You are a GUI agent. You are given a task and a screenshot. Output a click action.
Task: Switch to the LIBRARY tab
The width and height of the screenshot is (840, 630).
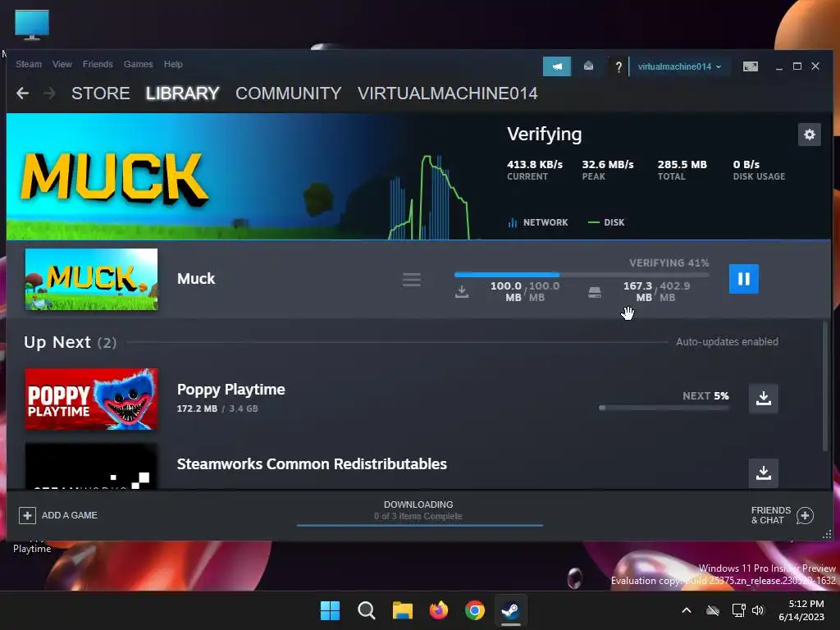pyautogui.click(x=183, y=94)
